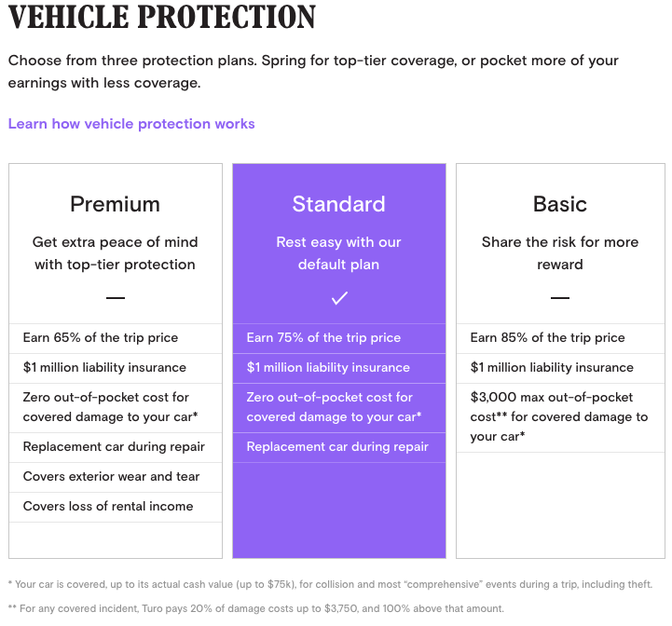Click the dash indicator under Basic plan

[560, 298]
